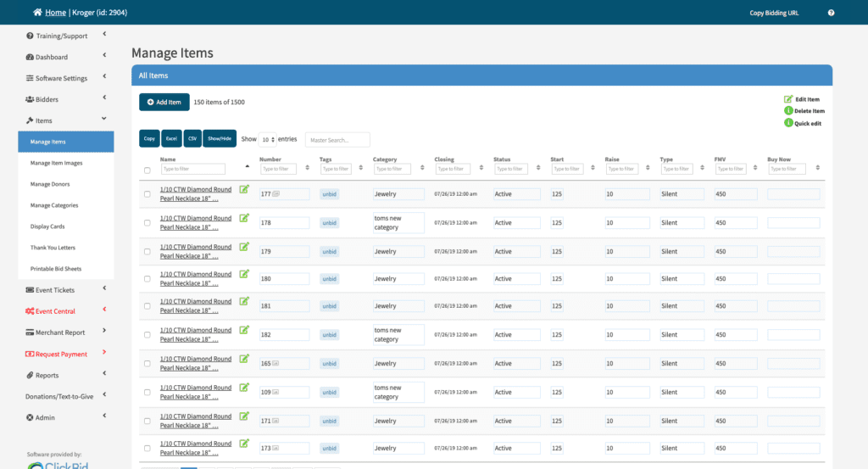868x469 pixels.
Task: Click the Delete Item info icon
Action: click(x=788, y=111)
